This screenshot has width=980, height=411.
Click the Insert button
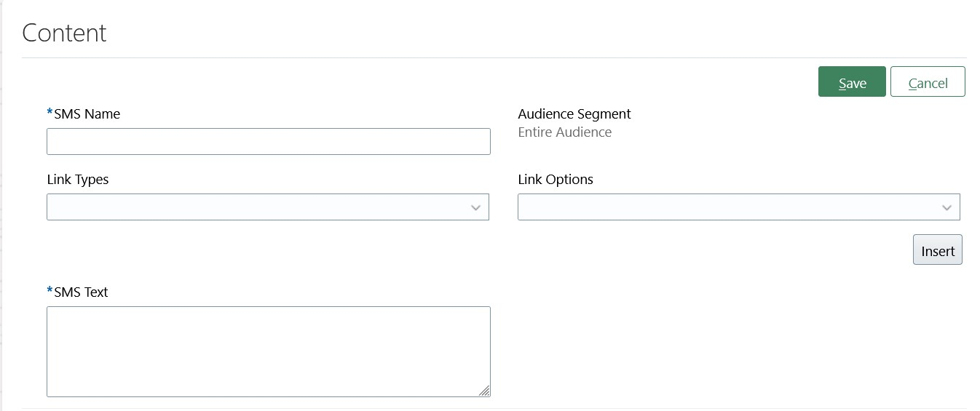(x=937, y=250)
